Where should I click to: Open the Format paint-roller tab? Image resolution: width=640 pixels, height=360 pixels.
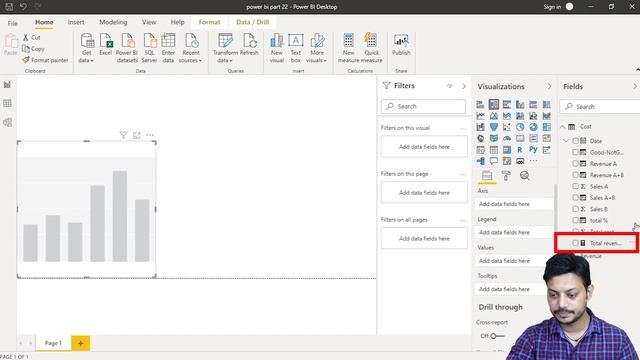pos(506,176)
